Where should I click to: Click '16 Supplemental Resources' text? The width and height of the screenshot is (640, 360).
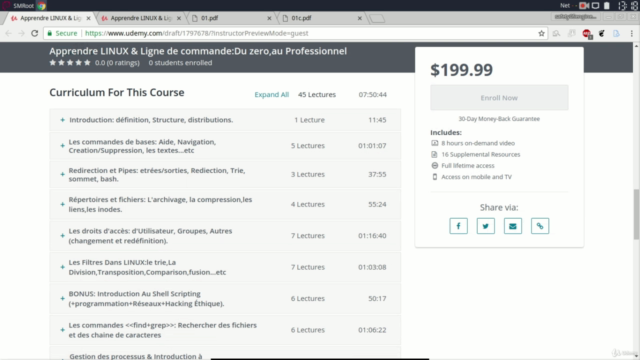[x=480, y=155]
